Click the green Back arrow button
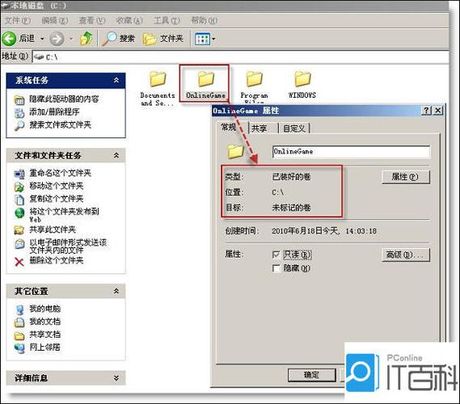Viewport: 460px width, 404px height. click(9, 39)
